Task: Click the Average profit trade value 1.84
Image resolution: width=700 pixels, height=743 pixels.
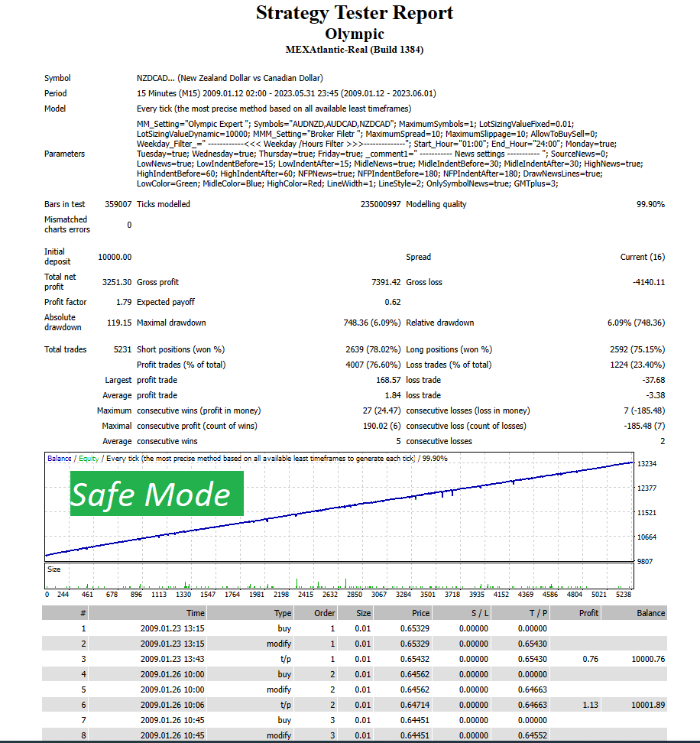Action: [x=393, y=395]
